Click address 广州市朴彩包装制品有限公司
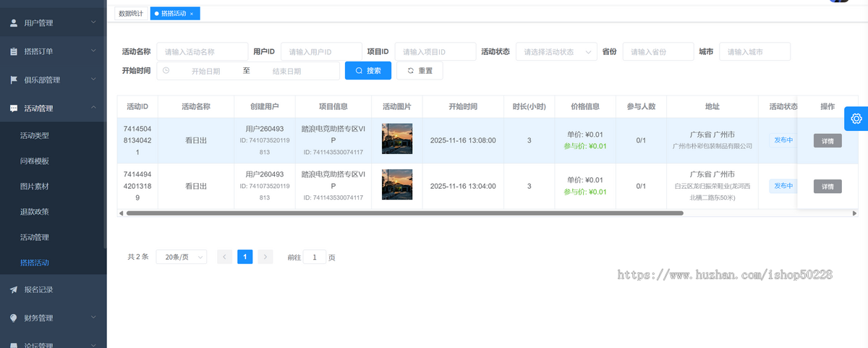The width and height of the screenshot is (868, 348). (712, 146)
